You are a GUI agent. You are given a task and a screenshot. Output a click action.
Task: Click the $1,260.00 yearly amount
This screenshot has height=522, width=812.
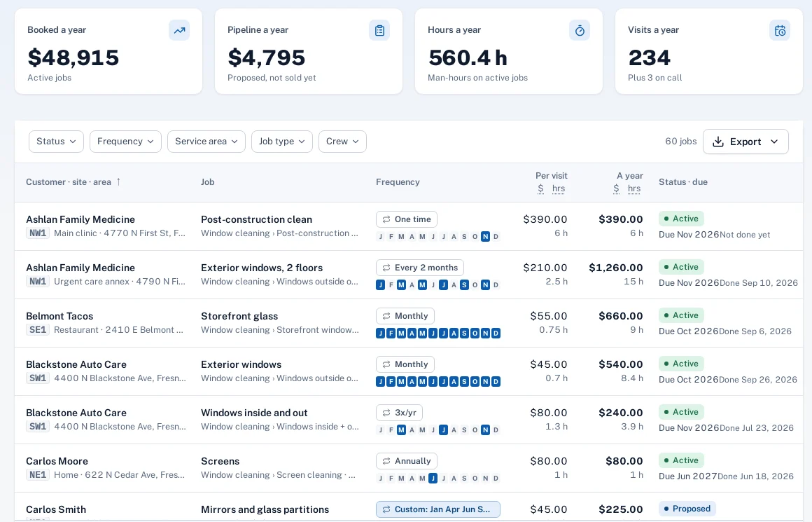[616, 268]
